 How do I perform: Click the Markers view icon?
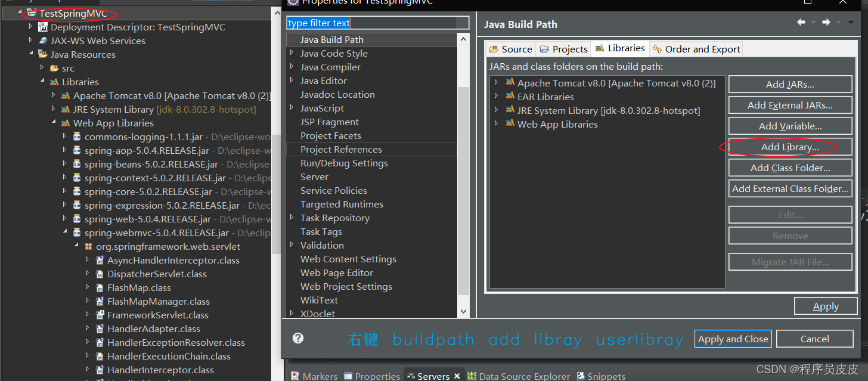(294, 375)
